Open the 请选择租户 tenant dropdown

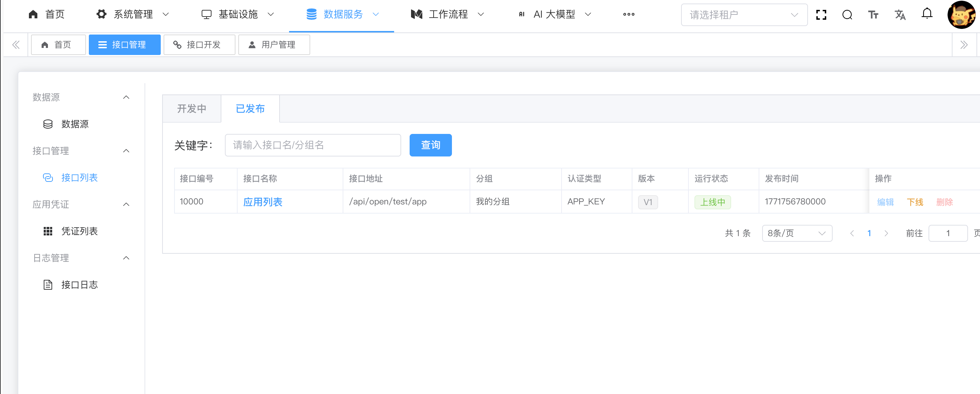(744, 15)
